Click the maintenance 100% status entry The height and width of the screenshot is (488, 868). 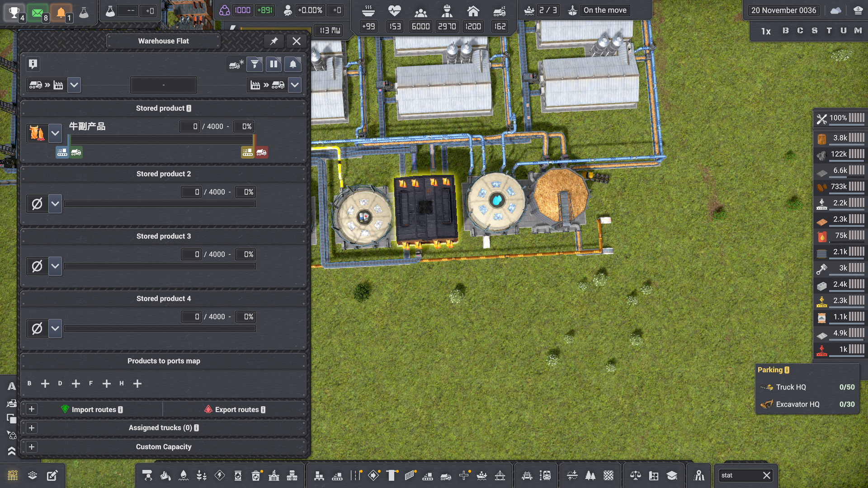tap(841, 118)
